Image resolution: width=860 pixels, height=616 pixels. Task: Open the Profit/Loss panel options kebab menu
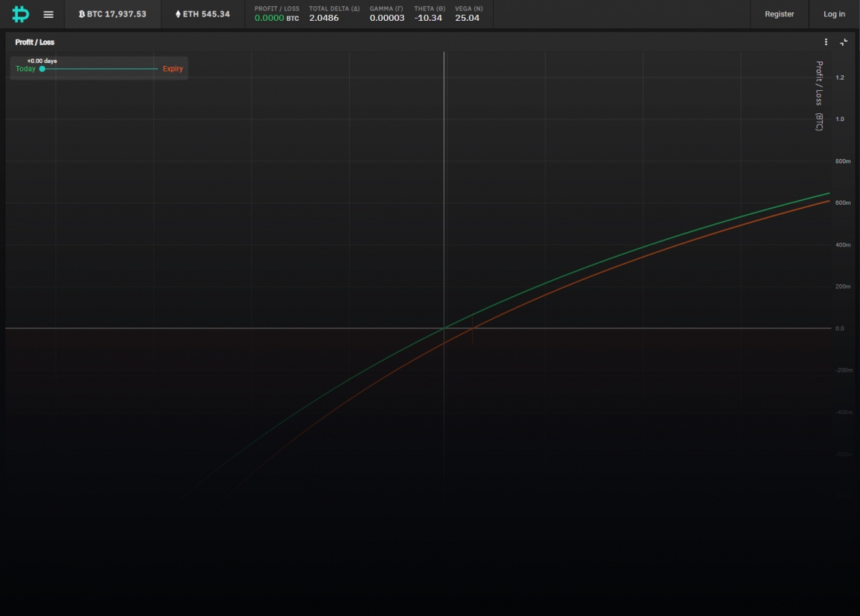point(826,42)
